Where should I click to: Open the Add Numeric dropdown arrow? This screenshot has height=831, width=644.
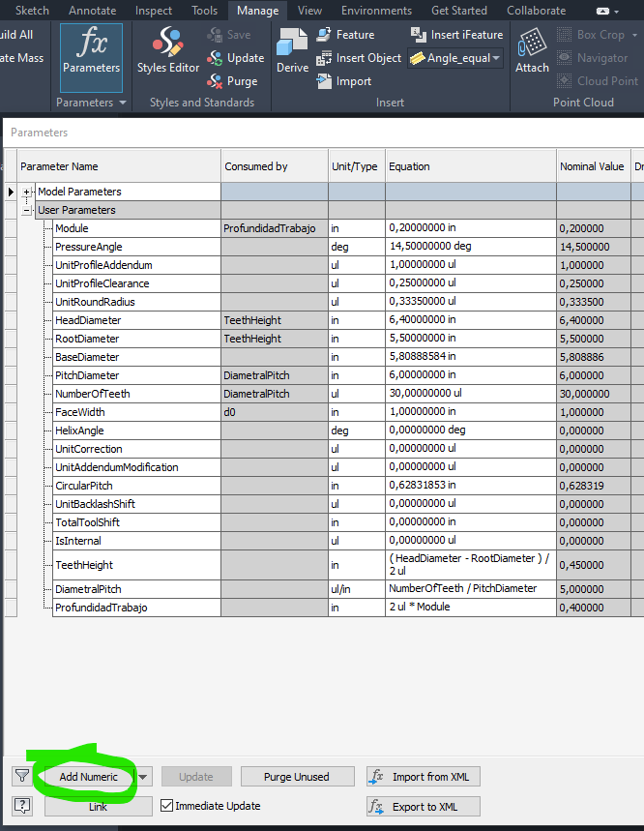(144, 777)
